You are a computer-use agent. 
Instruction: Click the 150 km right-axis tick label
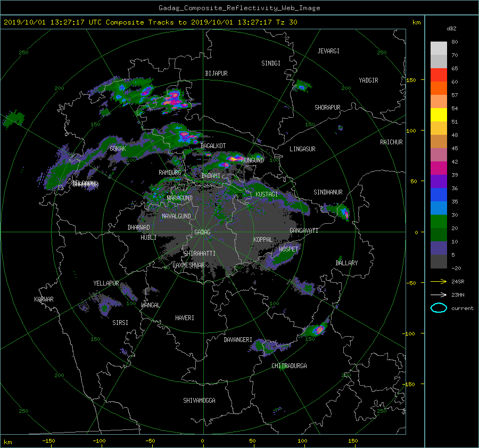click(x=411, y=80)
